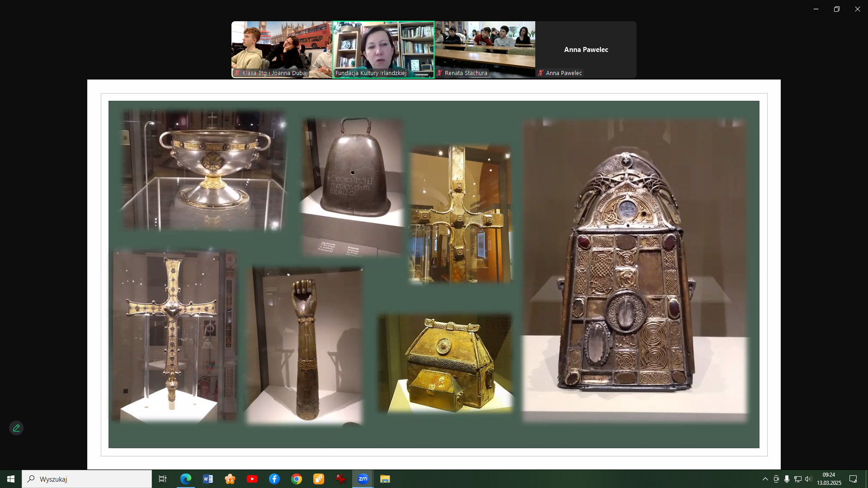Click the camera-in-use tray icon
Image resolution: width=868 pixels, height=488 pixels.
tap(776, 479)
